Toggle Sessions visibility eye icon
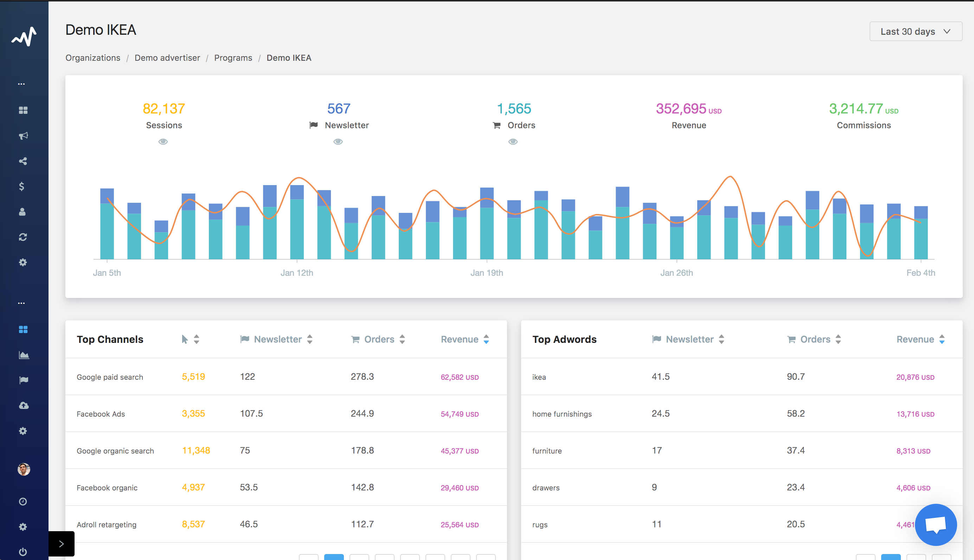Viewport: 974px width, 560px height. [x=163, y=142]
